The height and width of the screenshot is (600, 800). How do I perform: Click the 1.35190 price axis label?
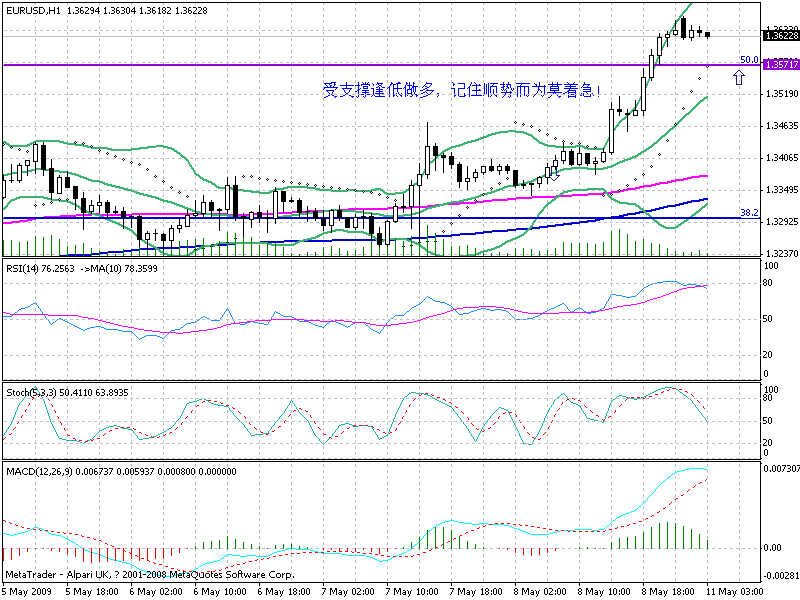tap(782, 94)
